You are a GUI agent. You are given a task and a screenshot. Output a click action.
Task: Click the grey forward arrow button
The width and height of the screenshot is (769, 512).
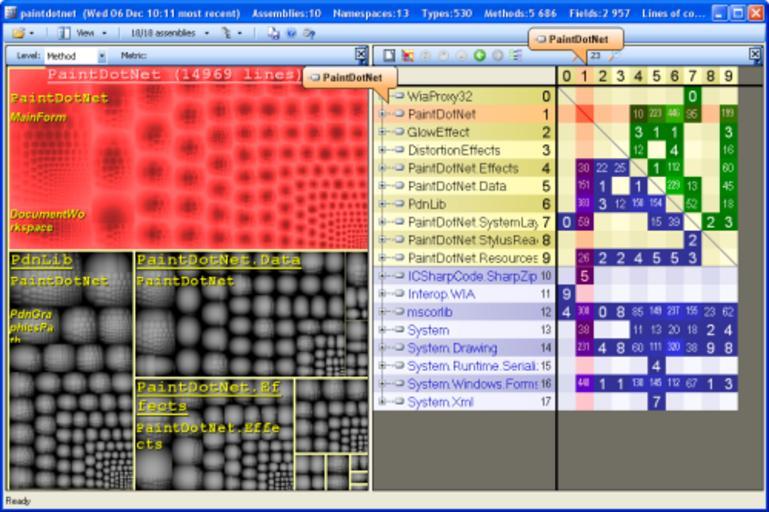(498, 55)
